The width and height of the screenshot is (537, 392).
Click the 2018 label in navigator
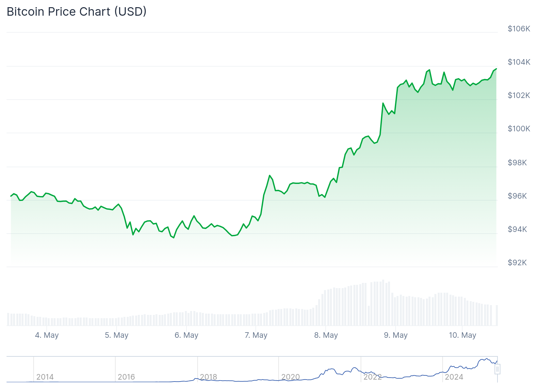pyautogui.click(x=209, y=377)
